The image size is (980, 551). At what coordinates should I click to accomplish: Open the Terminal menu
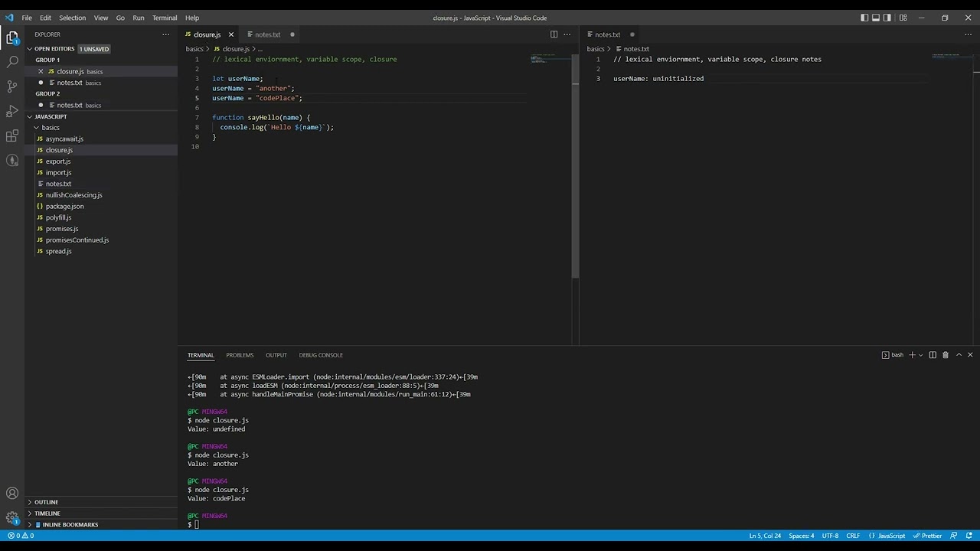point(165,18)
